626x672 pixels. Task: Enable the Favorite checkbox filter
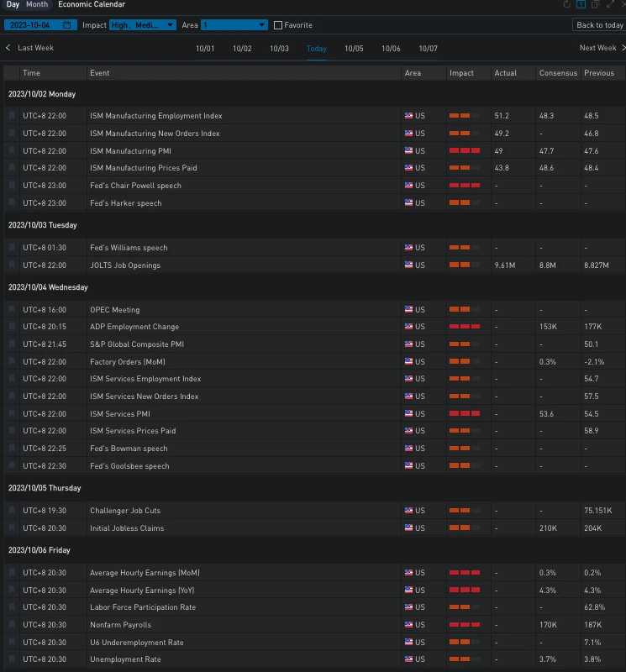click(x=278, y=25)
